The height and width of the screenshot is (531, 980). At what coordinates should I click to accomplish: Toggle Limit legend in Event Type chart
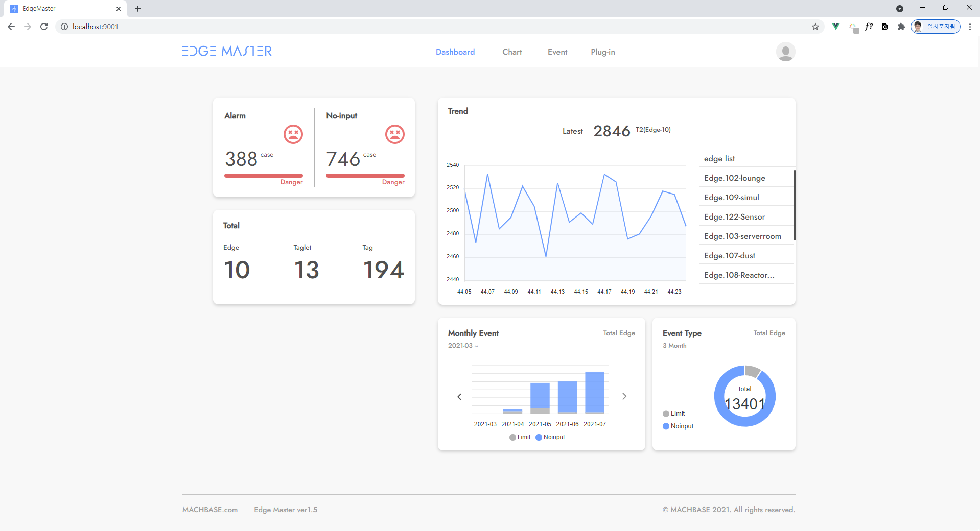pyautogui.click(x=674, y=414)
